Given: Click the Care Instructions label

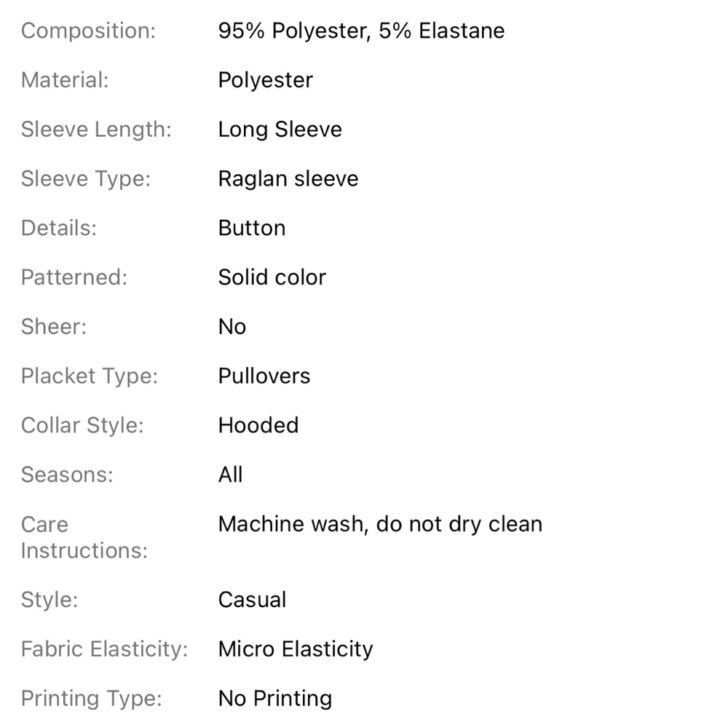Looking at the screenshot, I should tap(84, 538).
